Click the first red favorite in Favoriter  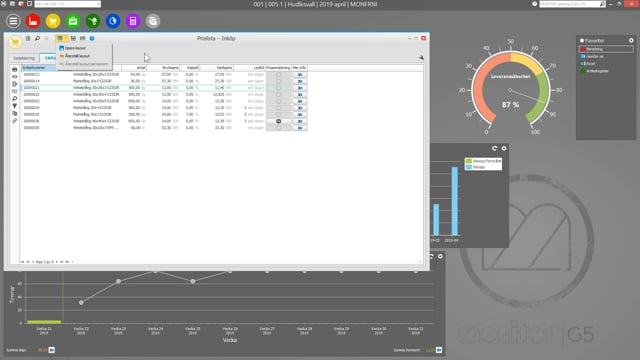click(x=606, y=49)
